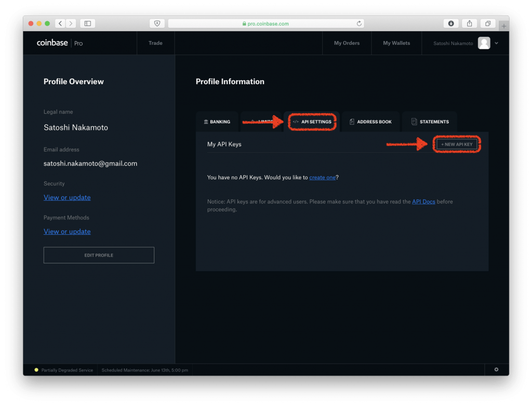Open Security 'View or update' link

point(67,197)
